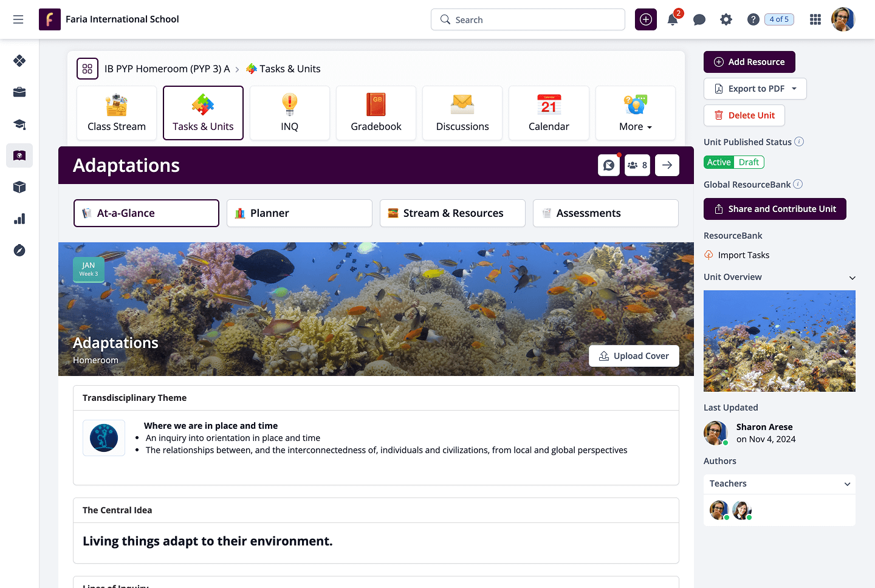Click the purple quick-add plus icon
Image resolution: width=875 pixels, height=588 pixels.
646,19
